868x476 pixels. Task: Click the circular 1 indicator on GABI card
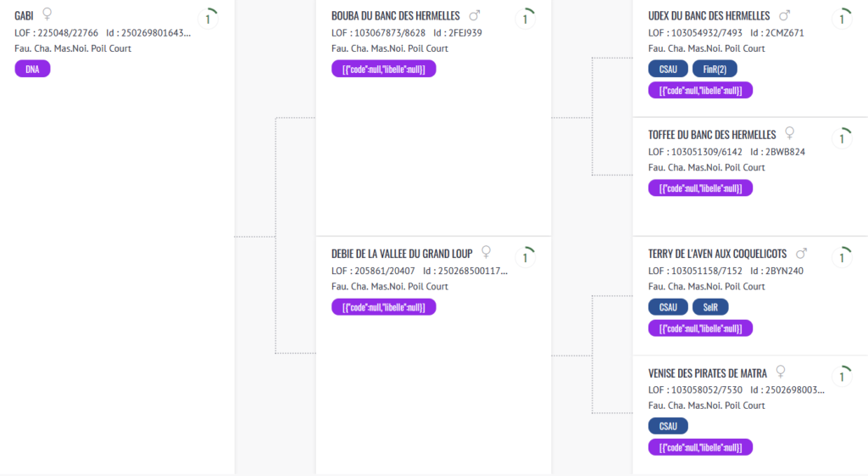[x=209, y=19]
